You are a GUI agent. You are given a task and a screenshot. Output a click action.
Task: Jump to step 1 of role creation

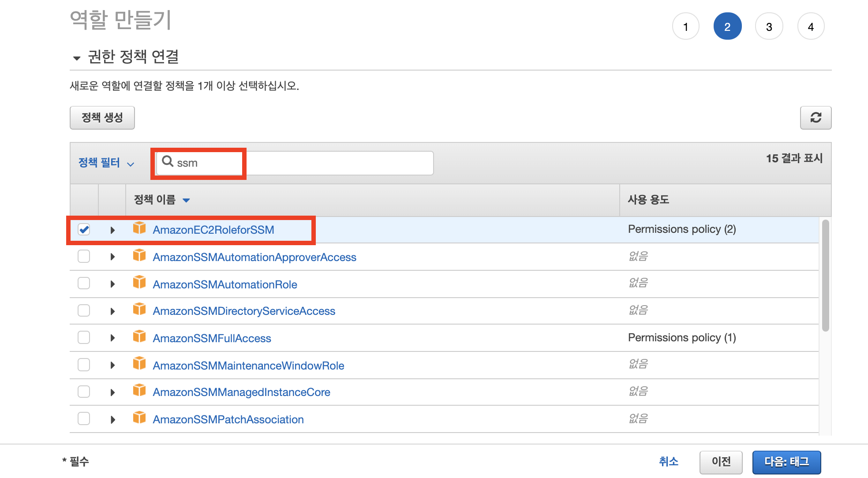[x=685, y=26]
